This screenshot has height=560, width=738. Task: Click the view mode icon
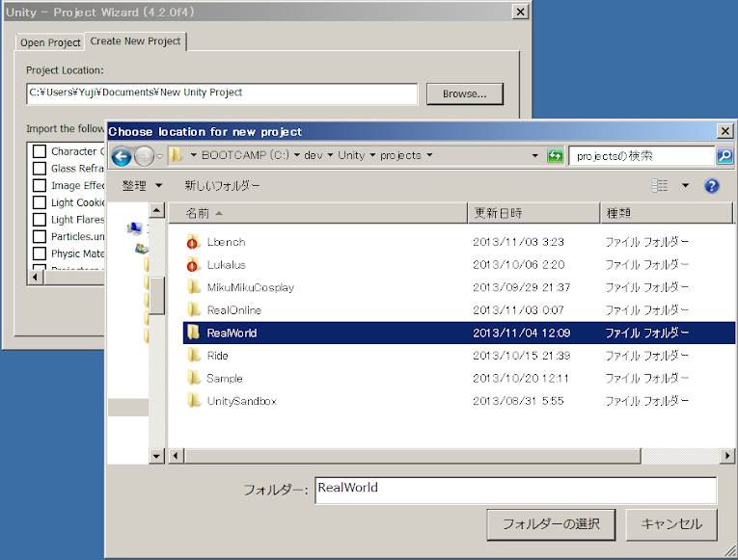pos(660,186)
